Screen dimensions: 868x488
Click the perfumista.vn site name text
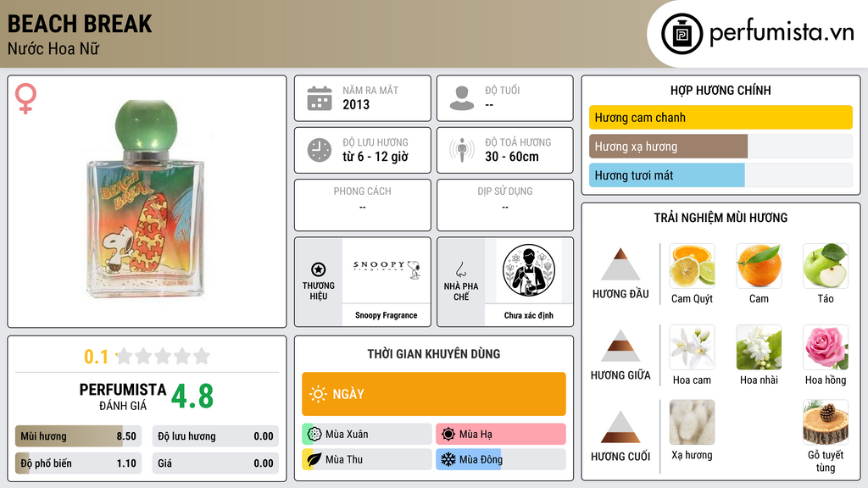(x=782, y=33)
